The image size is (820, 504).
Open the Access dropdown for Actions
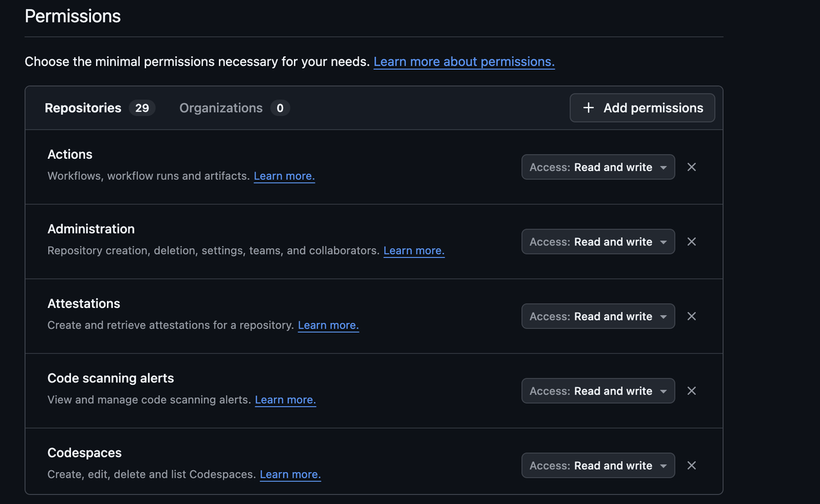click(597, 167)
